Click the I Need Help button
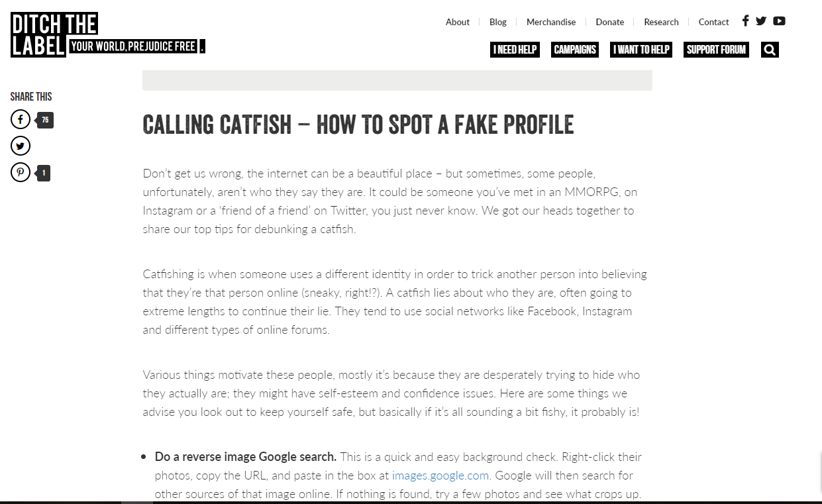The width and height of the screenshot is (822, 504). pos(515,50)
